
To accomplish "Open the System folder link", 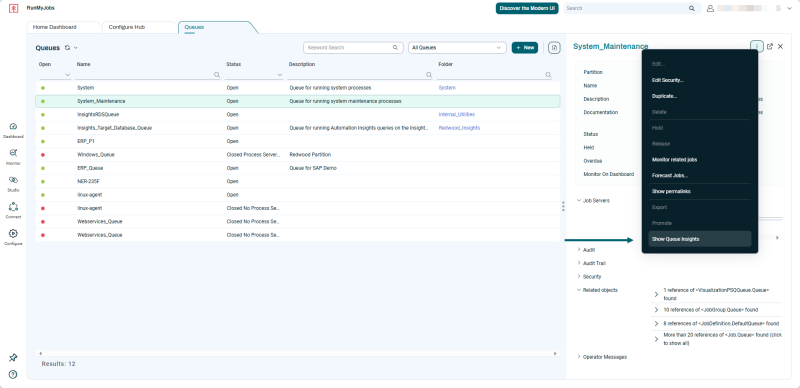I will [x=447, y=88].
